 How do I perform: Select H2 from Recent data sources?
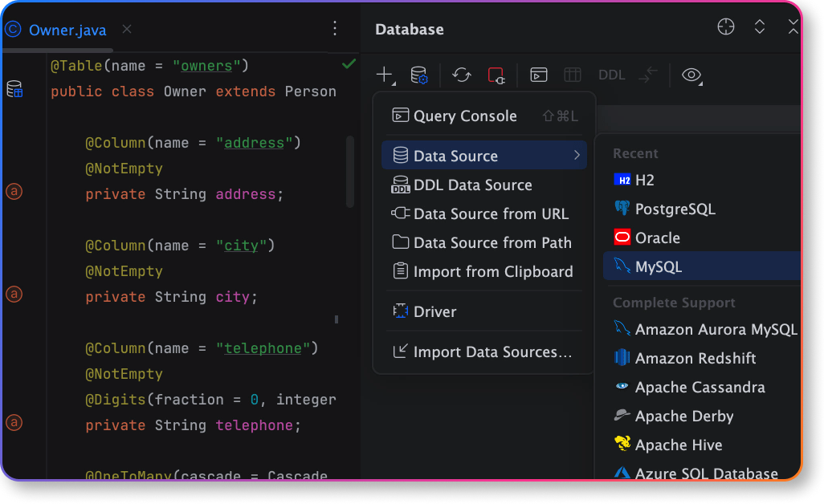tap(702, 180)
